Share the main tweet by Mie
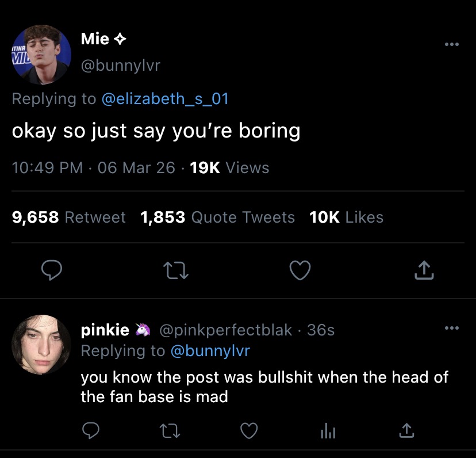476x458 pixels. pos(423,270)
